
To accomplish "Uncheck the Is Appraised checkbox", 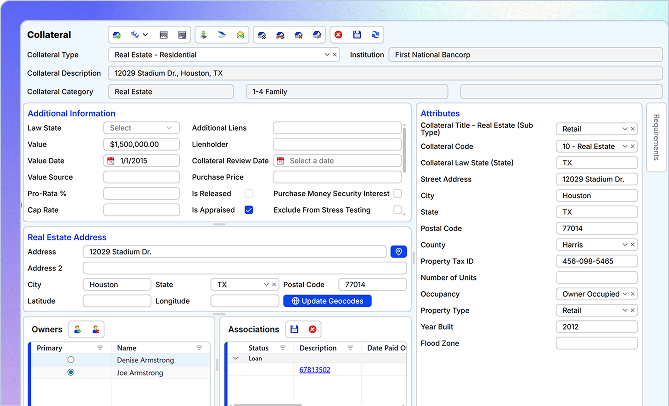I will 249,210.
